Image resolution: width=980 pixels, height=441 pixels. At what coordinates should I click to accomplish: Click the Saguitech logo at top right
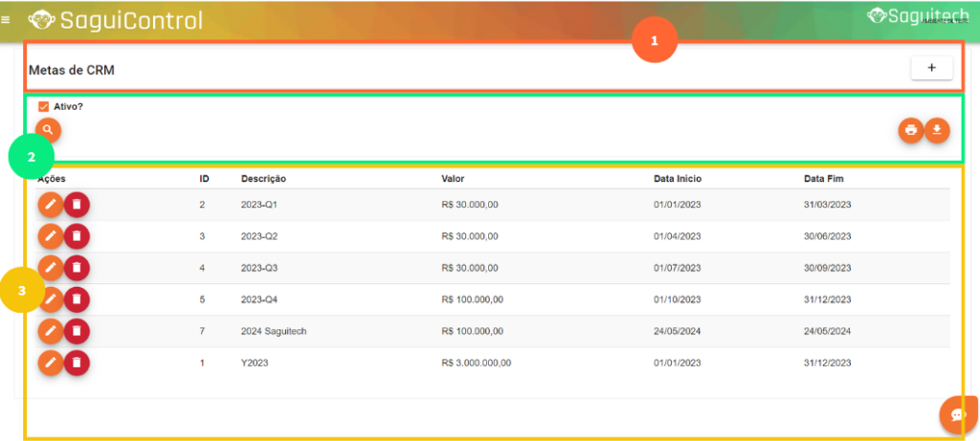pyautogui.click(x=917, y=15)
